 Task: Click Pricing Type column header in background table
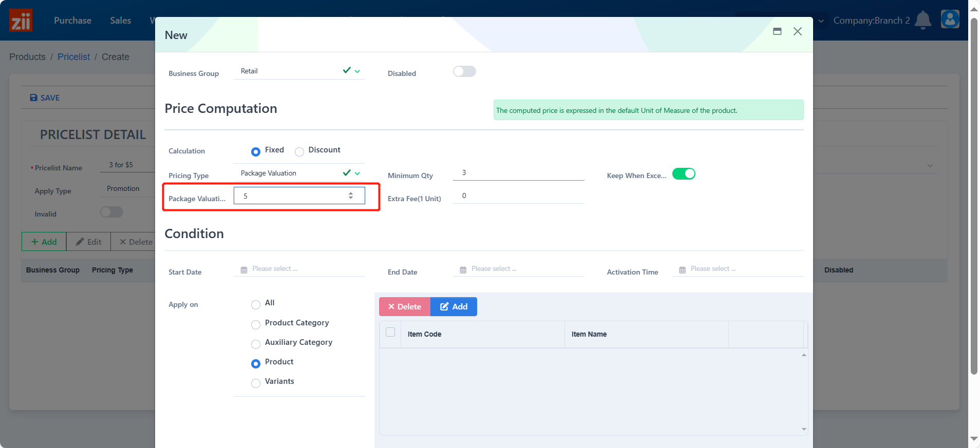[x=112, y=270]
